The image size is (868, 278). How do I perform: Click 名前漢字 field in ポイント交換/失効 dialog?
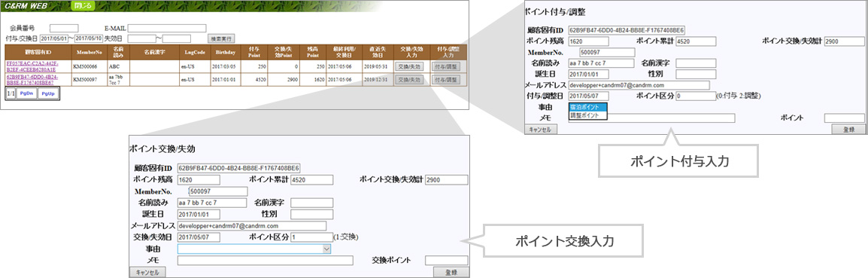(311, 203)
